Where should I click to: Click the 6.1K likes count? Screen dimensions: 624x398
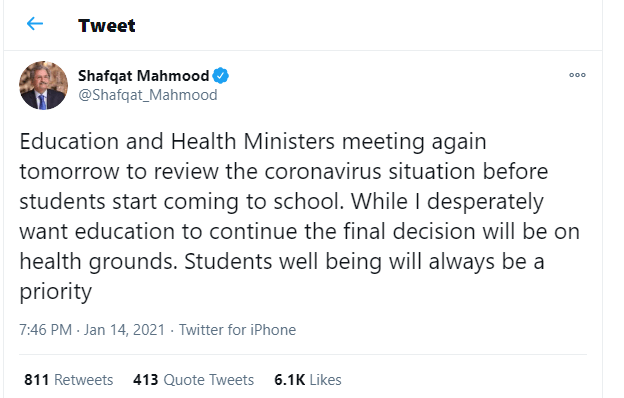point(290,380)
